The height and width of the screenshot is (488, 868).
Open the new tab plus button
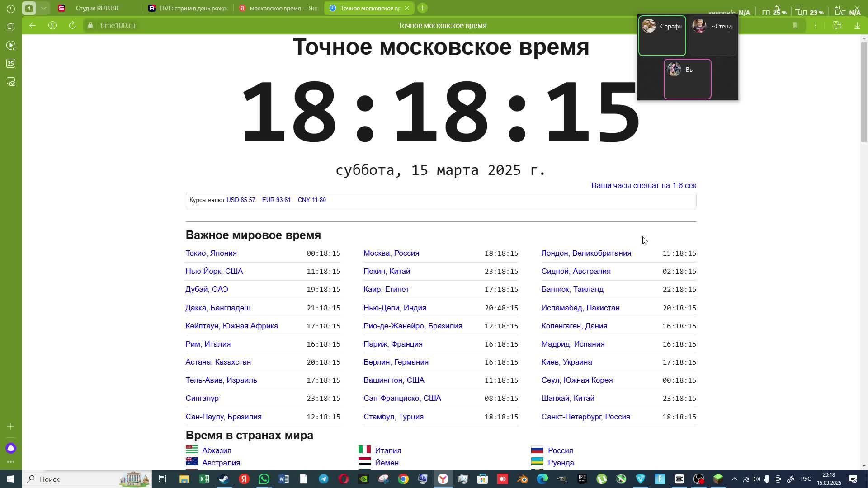point(422,8)
